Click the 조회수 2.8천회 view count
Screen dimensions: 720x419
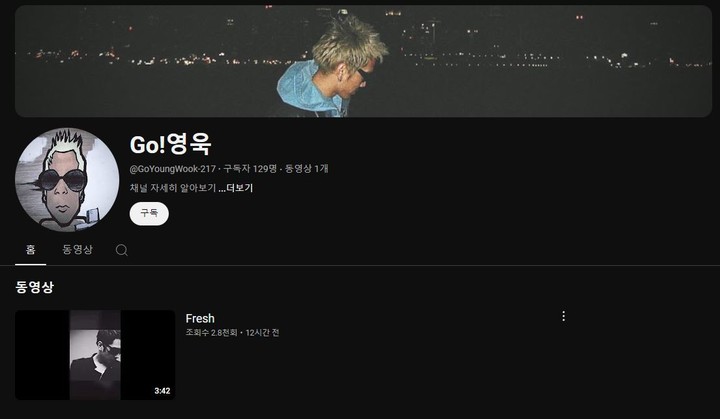pos(211,333)
